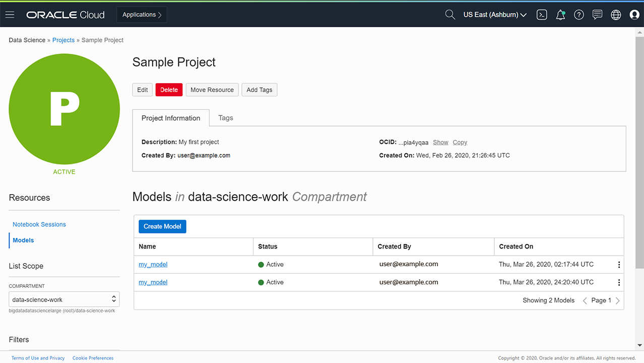
Task: Switch to the Tags tab
Action: (225, 117)
